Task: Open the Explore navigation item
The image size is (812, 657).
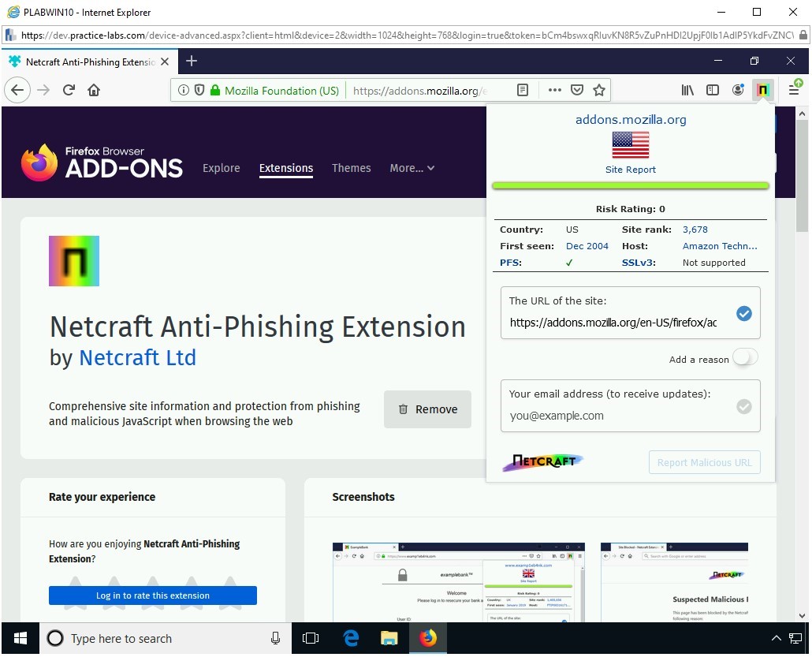Action: (221, 168)
